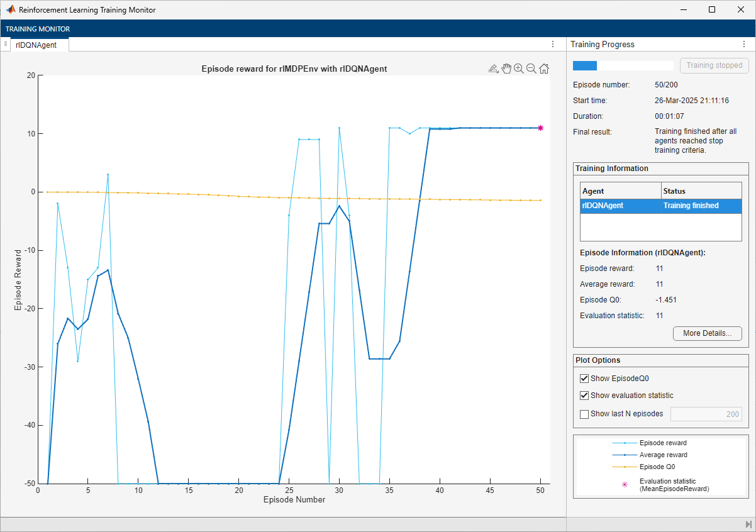Click the status bar collapse arrow icon
Image resolution: width=756 pixels, height=532 pixels.
[x=748, y=524]
